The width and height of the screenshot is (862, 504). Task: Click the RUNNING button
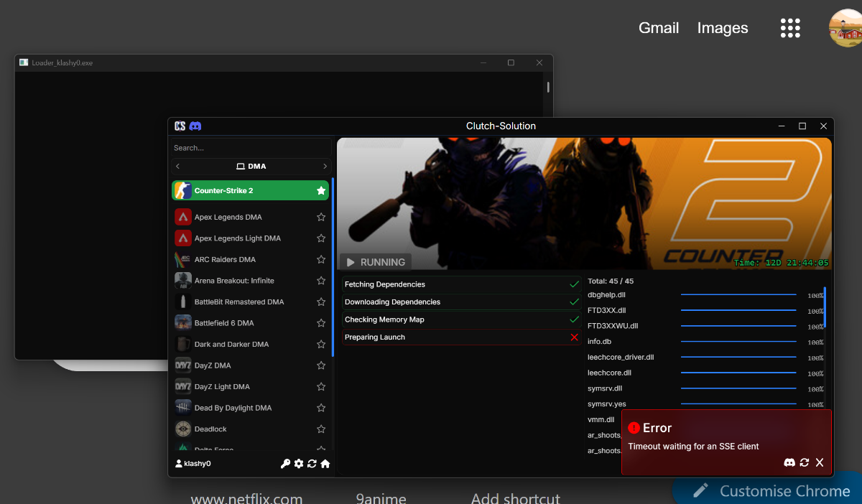[376, 262]
